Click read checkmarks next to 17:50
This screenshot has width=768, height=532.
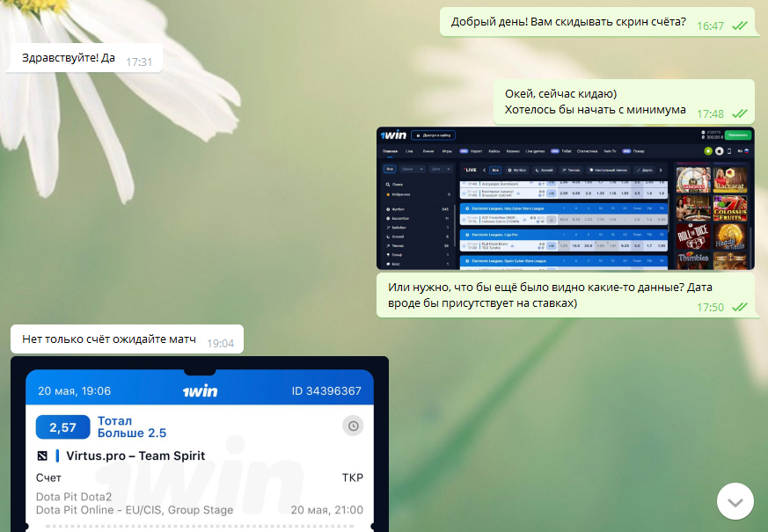(740, 307)
